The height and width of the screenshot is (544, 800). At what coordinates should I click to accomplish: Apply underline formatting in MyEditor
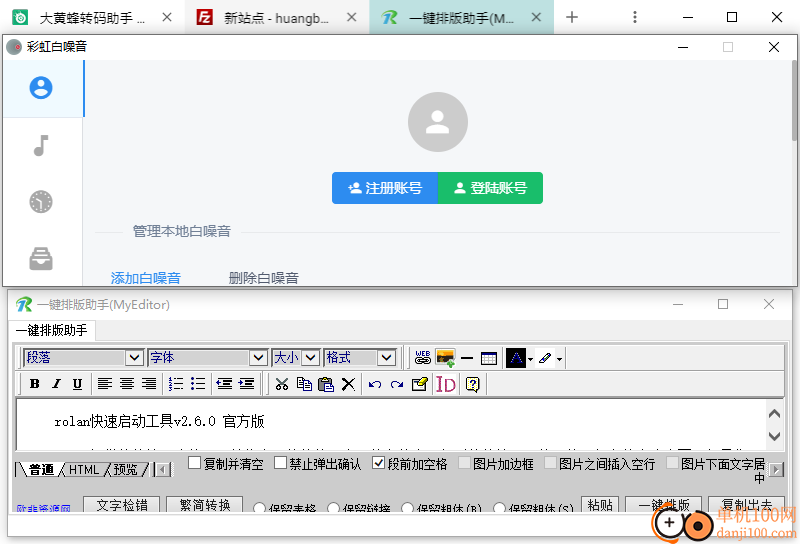[x=78, y=384]
